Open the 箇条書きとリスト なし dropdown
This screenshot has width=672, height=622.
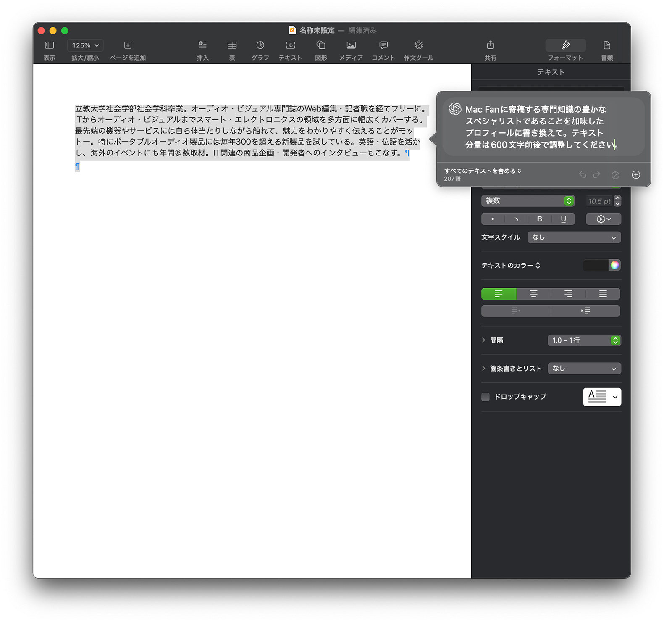tap(584, 369)
